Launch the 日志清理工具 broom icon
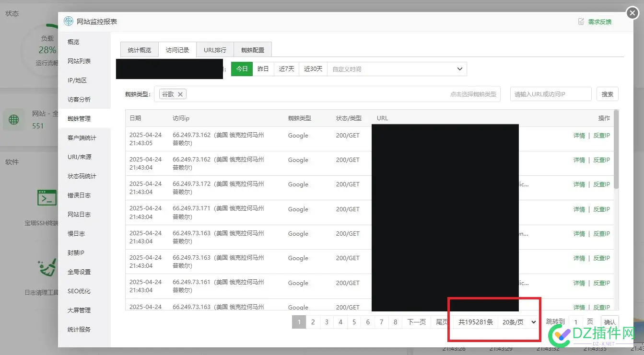Image resolution: width=644 pixels, height=355 pixels. tap(46, 267)
